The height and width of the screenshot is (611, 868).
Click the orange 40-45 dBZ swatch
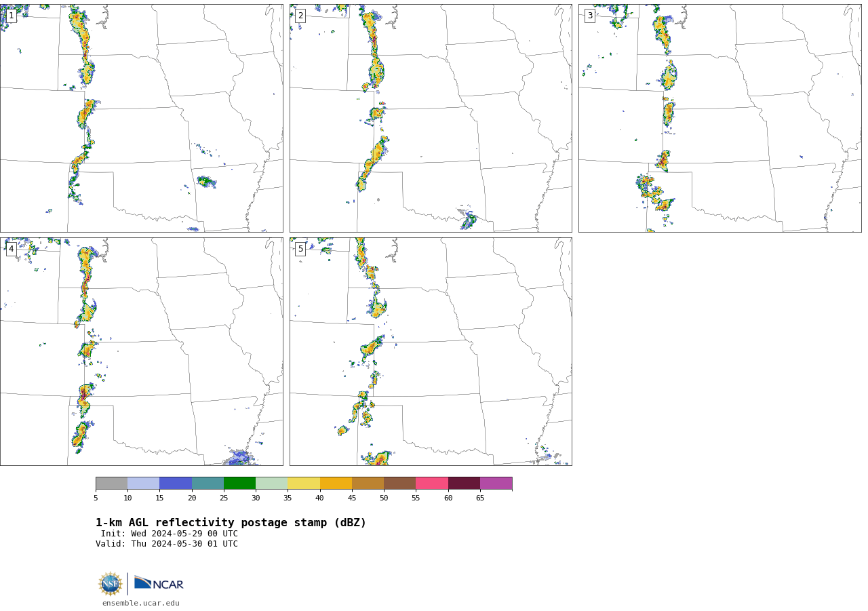[336, 483]
